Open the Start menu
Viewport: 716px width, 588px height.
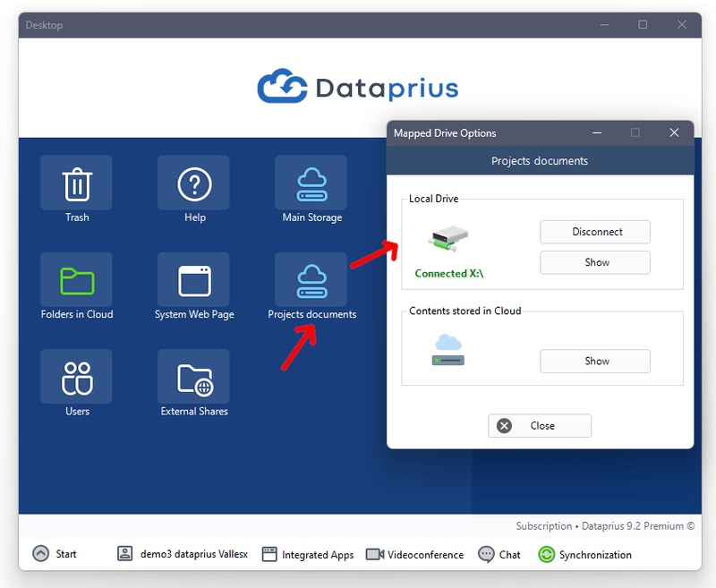point(54,554)
